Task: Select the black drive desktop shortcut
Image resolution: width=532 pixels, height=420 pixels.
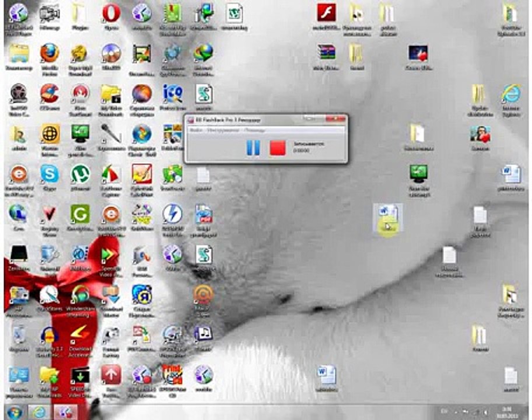Action: click(19, 254)
